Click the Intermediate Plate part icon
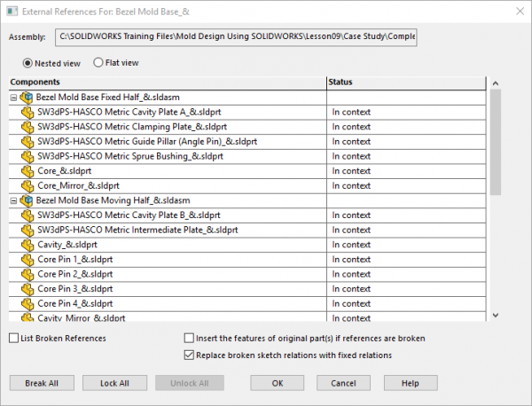This screenshot has width=532, height=406. pos(27,230)
